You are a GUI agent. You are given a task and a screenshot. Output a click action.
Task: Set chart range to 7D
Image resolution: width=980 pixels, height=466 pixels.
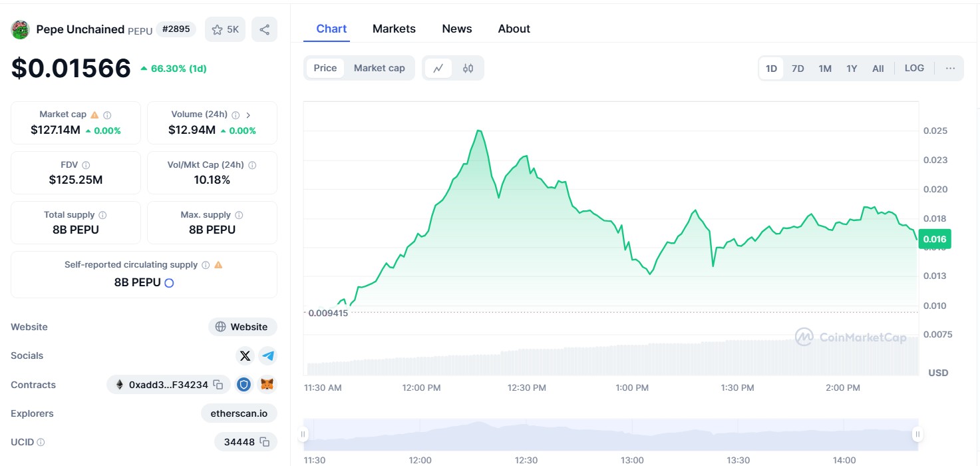pos(798,69)
